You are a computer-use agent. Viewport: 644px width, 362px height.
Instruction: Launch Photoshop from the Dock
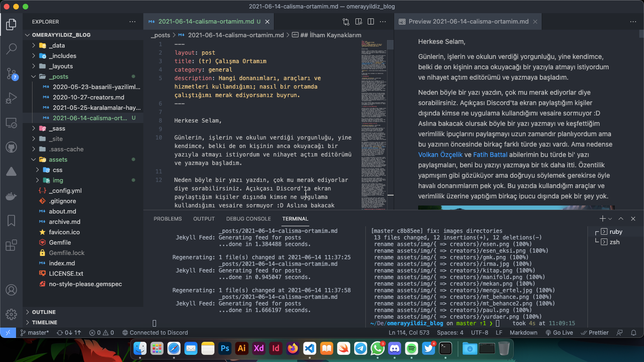(x=225, y=348)
